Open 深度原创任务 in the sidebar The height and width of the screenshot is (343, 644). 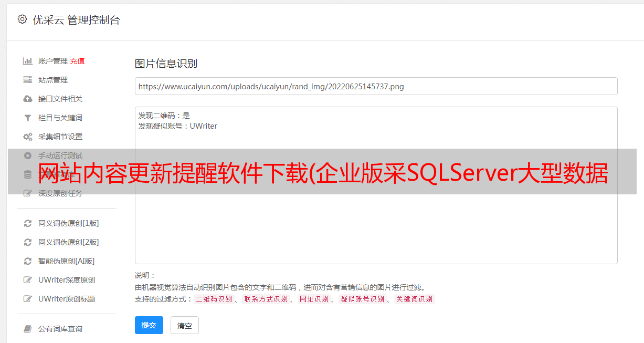60,193
